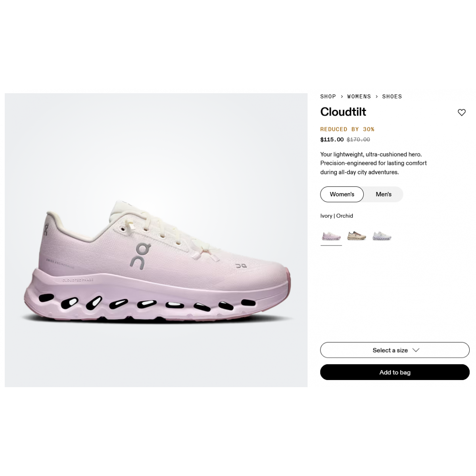
Task: Navigate to SHOES breadcrumb category
Action: (392, 96)
